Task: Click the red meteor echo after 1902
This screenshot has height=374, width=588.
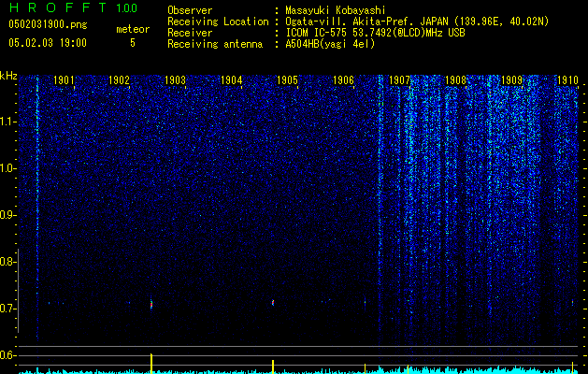Action: [151, 304]
